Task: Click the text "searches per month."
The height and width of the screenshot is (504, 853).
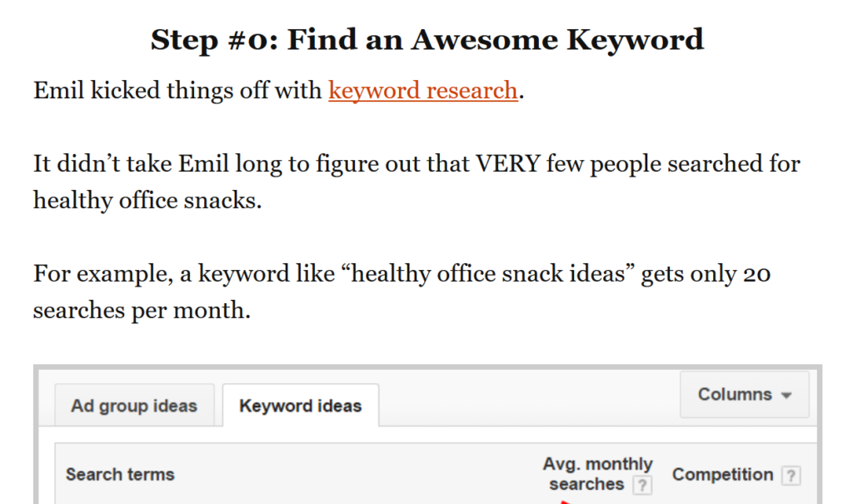Action: tap(142, 310)
